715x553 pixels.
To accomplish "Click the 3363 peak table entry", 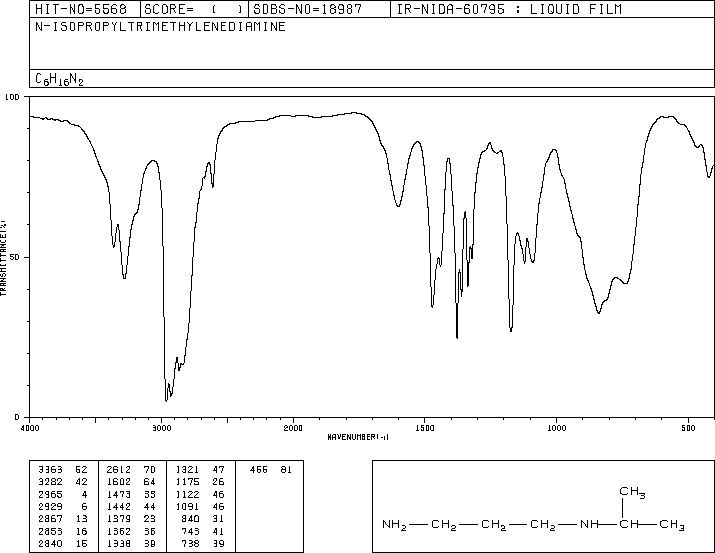I will [x=62, y=470].
